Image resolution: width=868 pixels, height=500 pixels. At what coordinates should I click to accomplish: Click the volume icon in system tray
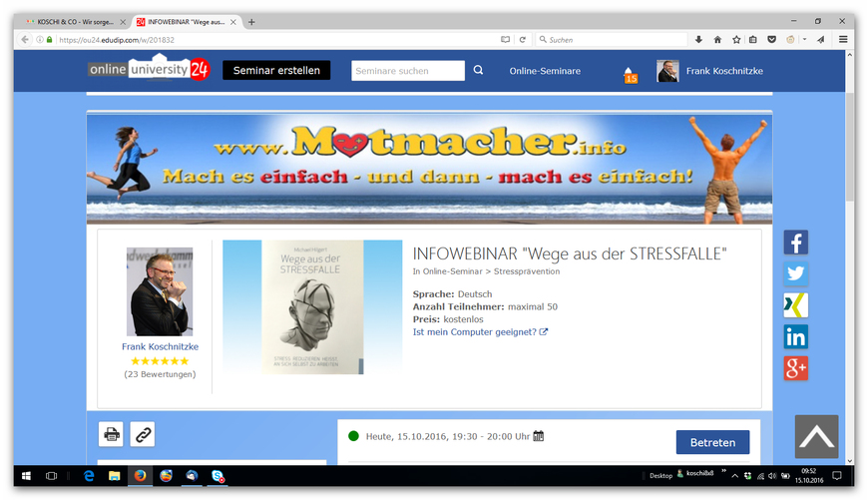pos(772,476)
